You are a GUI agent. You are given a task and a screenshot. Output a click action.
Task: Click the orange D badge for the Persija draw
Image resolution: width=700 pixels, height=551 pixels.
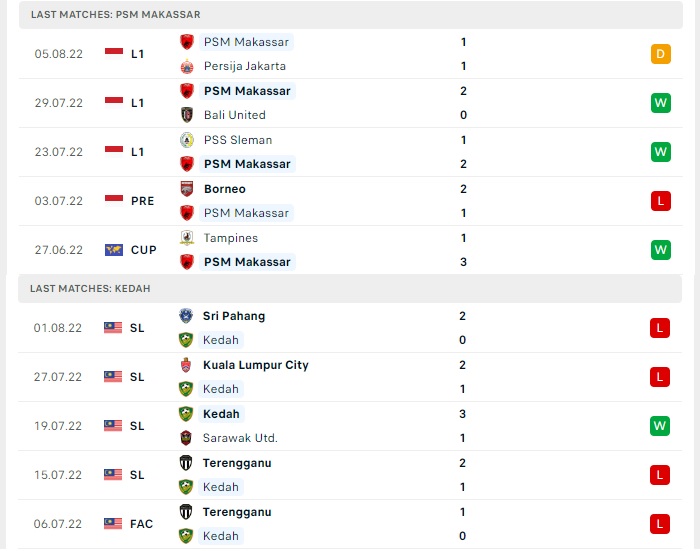pos(661,54)
